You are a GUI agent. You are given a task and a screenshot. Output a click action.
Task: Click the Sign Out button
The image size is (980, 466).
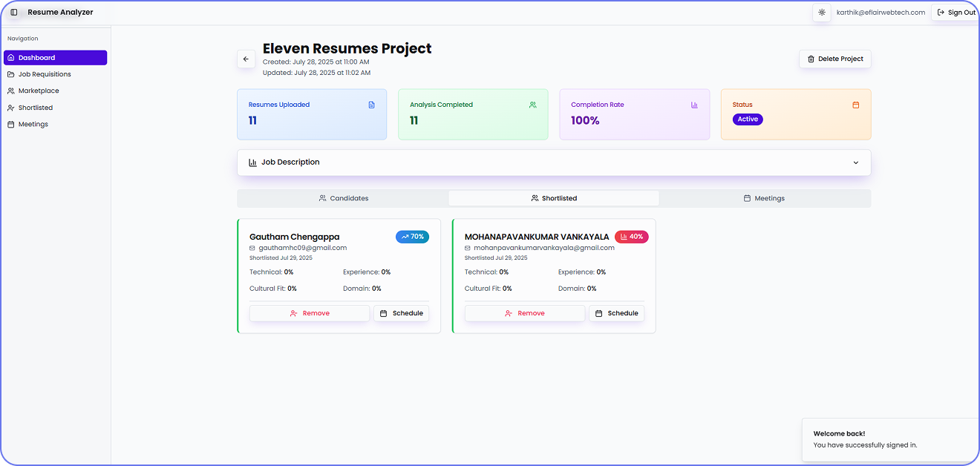(x=956, y=12)
